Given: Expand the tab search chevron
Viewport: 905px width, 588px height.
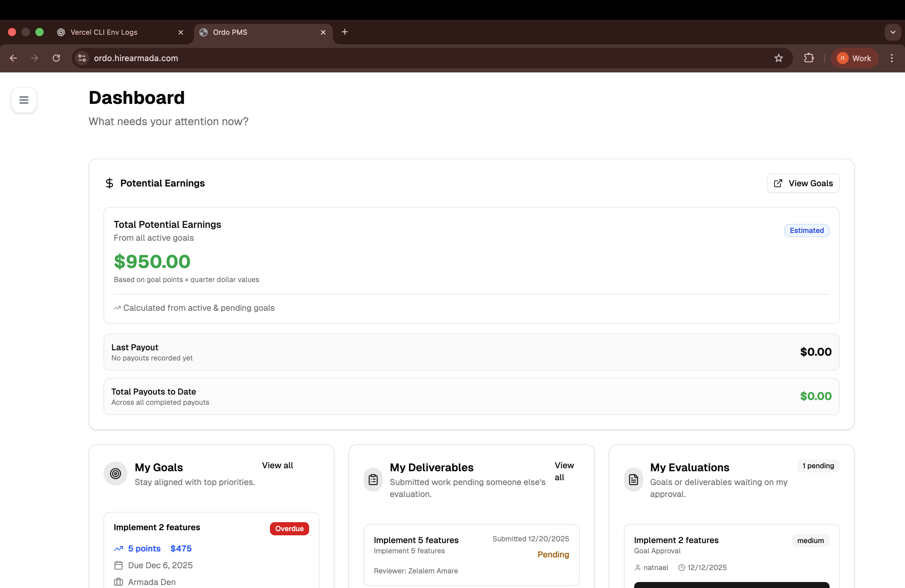Looking at the screenshot, I should pyautogui.click(x=892, y=32).
